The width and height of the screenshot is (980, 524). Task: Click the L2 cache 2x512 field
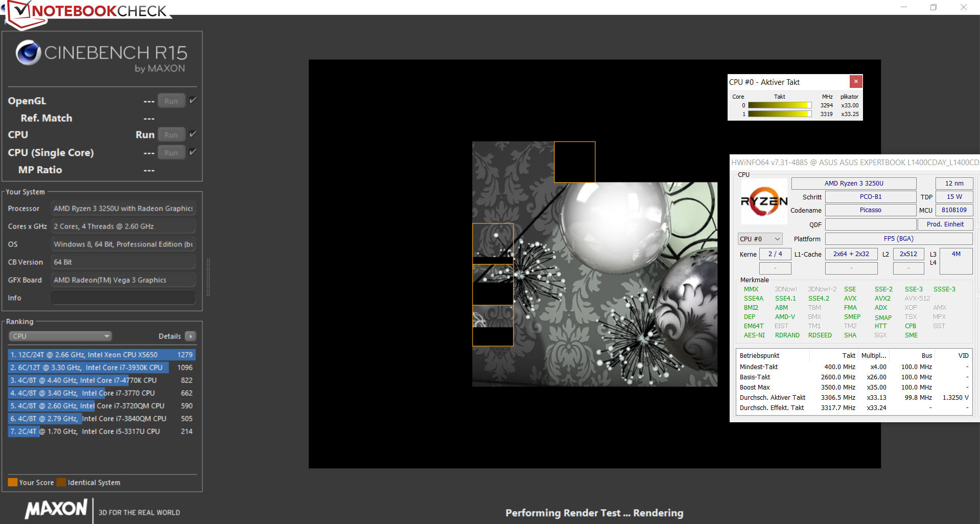click(908, 254)
